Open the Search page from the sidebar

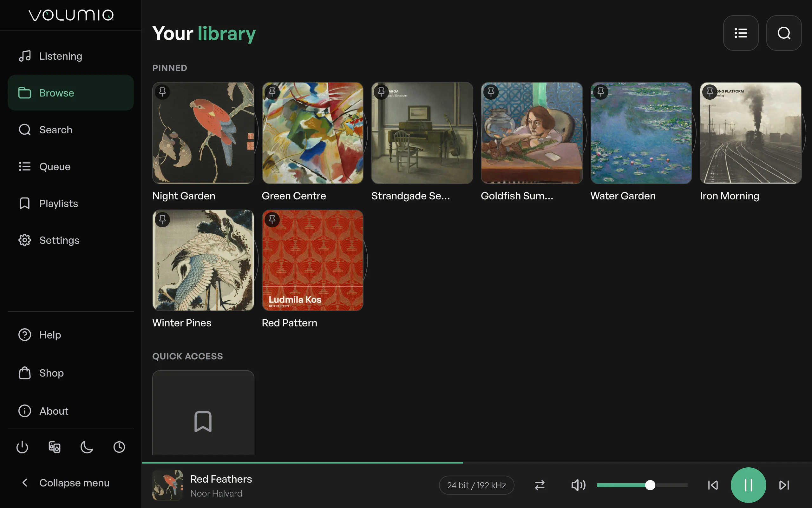click(70, 130)
